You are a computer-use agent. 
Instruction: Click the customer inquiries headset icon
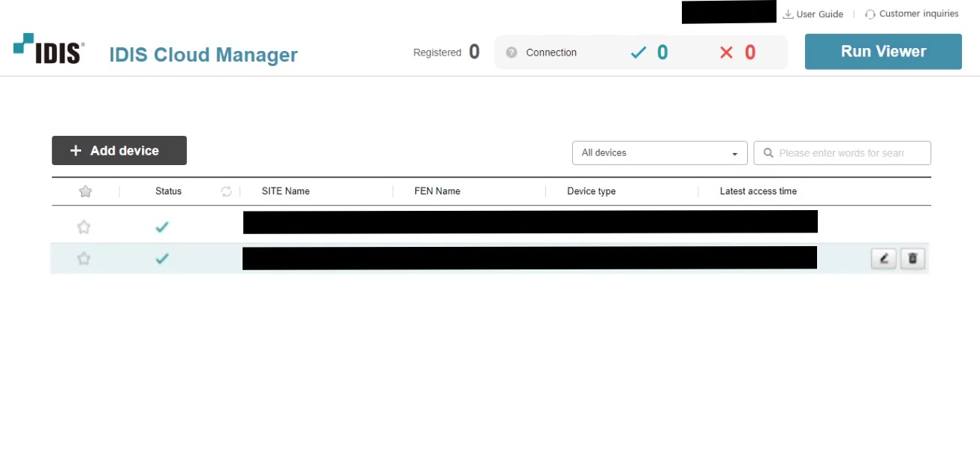pyautogui.click(x=870, y=14)
